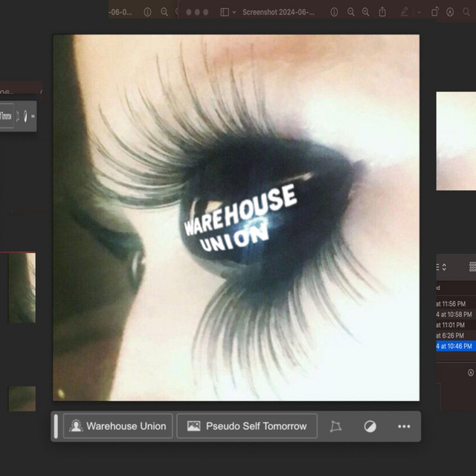Click the Pseudo Self Tomorrow image button
The image size is (476, 476).
pos(247,426)
